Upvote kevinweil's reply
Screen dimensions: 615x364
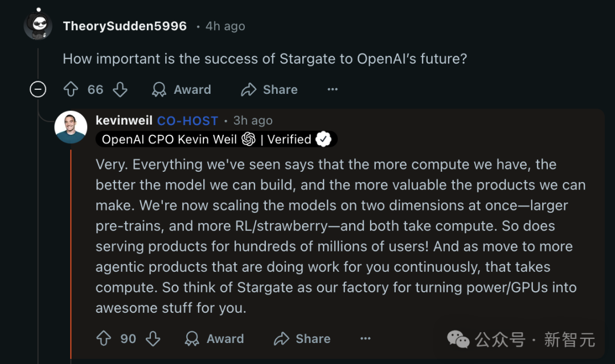tap(104, 338)
